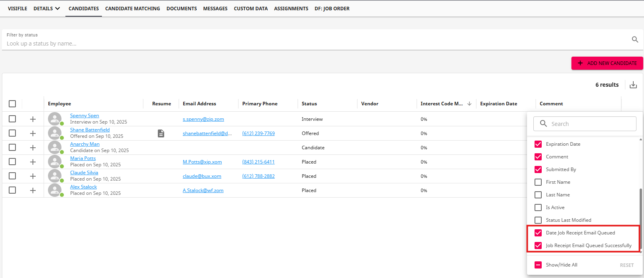Enable the Is Active column

click(x=538, y=208)
